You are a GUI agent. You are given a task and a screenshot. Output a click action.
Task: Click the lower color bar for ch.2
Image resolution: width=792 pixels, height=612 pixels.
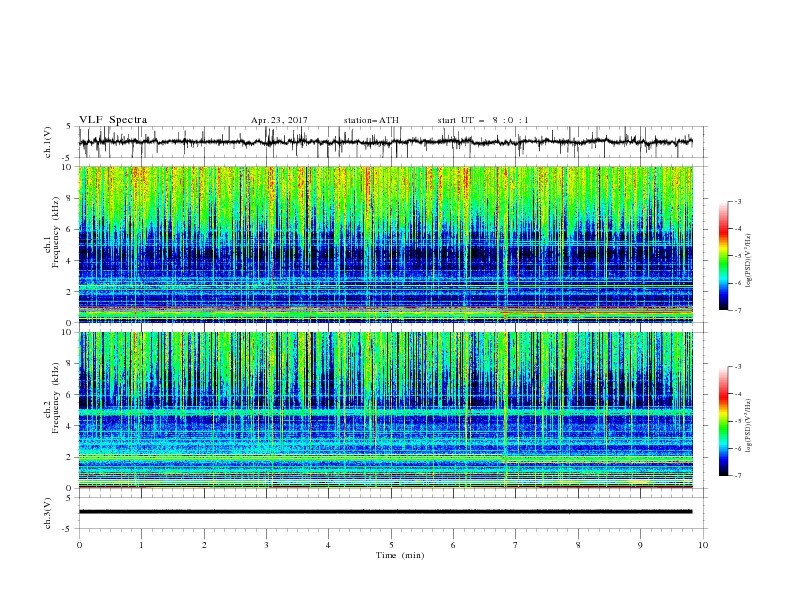tap(723, 421)
